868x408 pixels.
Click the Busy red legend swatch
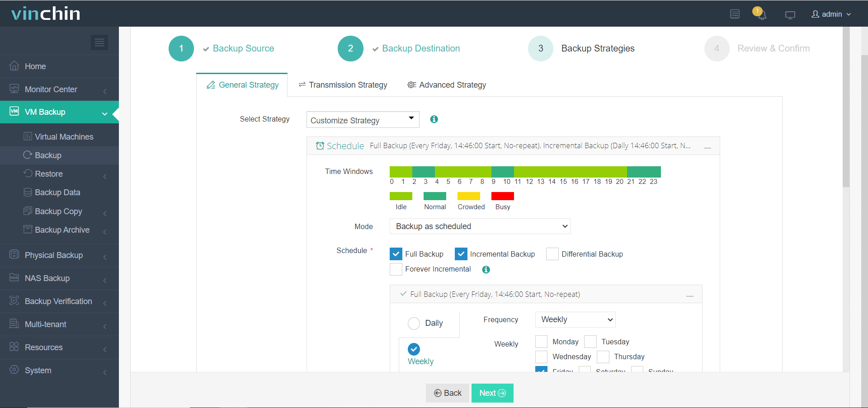[x=503, y=196]
